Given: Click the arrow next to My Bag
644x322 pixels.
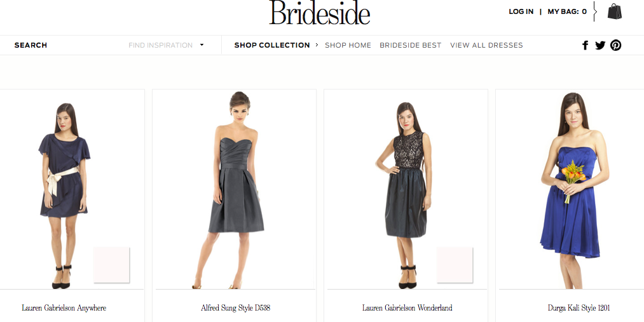Looking at the screenshot, I should coord(594,11).
